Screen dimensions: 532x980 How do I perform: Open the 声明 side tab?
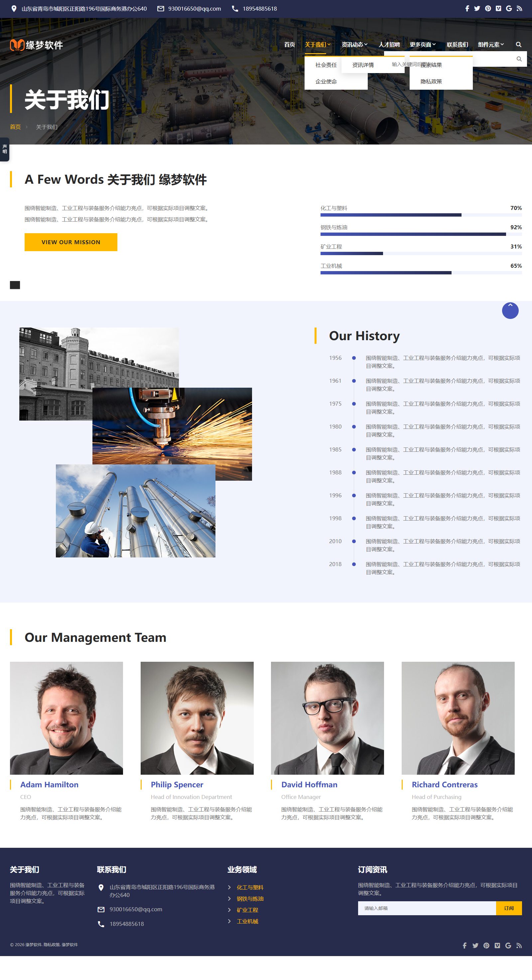pos(5,149)
